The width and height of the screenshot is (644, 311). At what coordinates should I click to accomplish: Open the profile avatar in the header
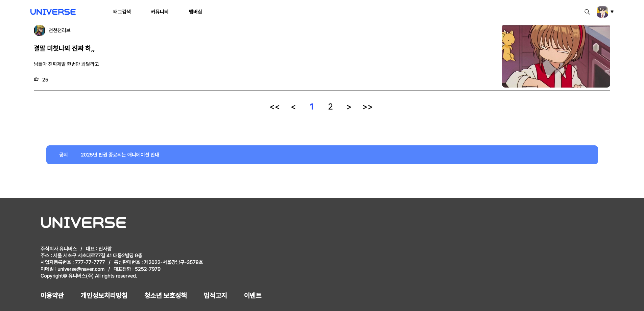coord(602,12)
